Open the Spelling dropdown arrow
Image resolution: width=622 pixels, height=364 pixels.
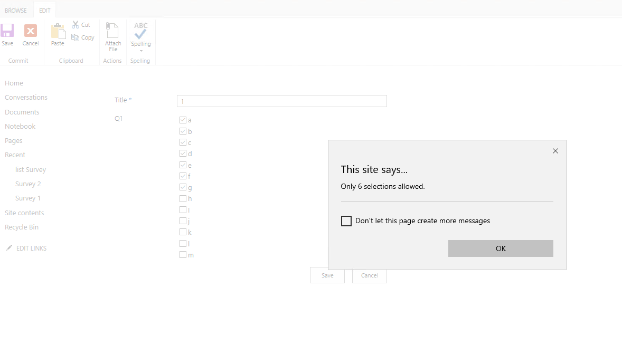coord(141,51)
